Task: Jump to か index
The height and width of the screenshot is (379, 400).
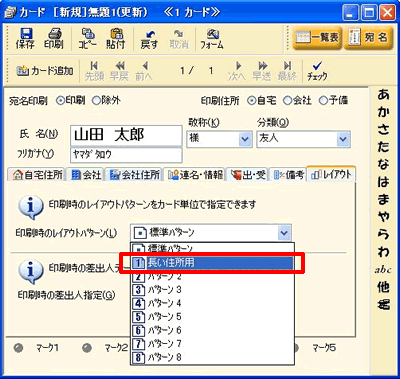Action: 383,113
